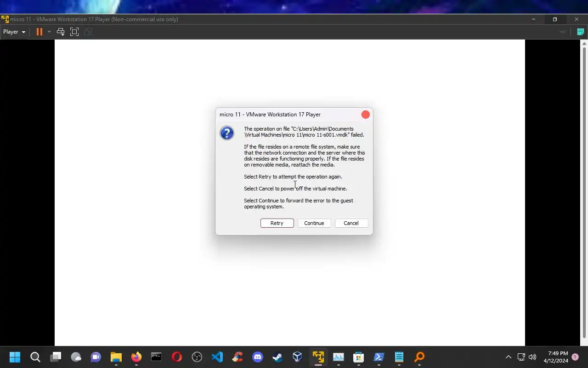Open the Command Prompt taskbar icon
588x368 pixels.
coord(156,357)
